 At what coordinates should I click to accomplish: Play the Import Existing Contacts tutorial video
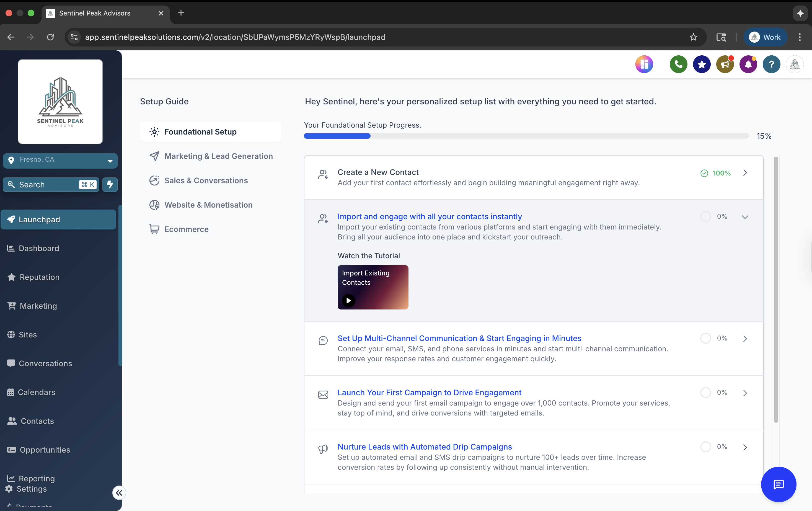point(349,301)
